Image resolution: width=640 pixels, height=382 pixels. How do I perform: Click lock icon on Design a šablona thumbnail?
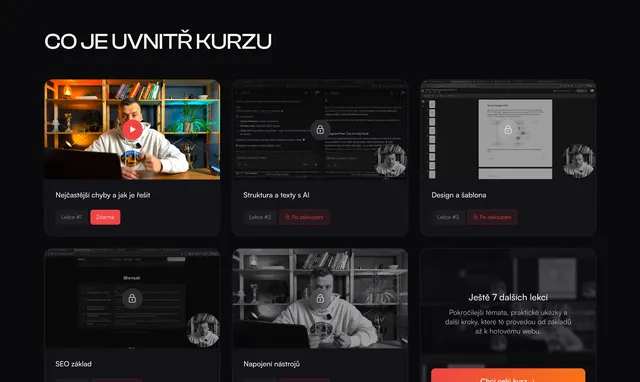point(508,130)
